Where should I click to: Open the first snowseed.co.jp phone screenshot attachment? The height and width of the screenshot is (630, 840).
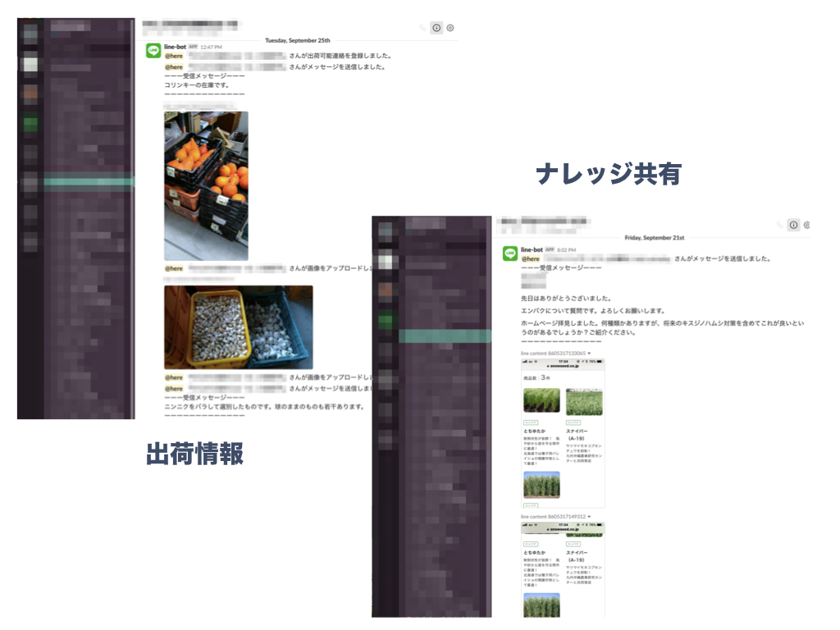563,433
